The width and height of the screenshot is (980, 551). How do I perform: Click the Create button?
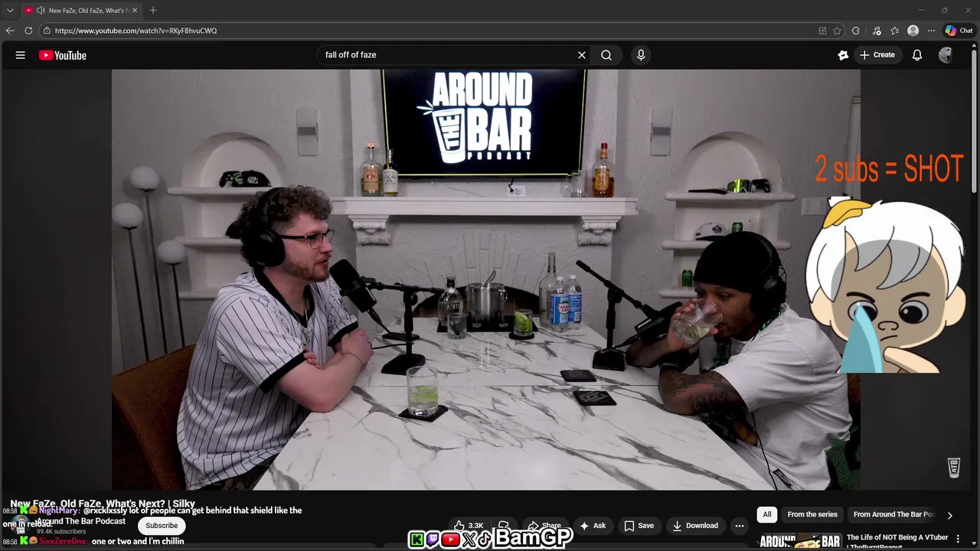[877, 55]
